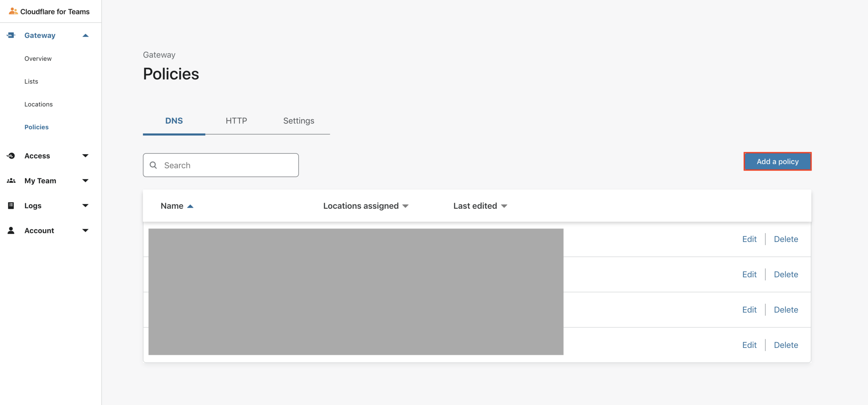Click Edit on the first policy row
This screenshot has height=405, width=868.
(749, 239)
